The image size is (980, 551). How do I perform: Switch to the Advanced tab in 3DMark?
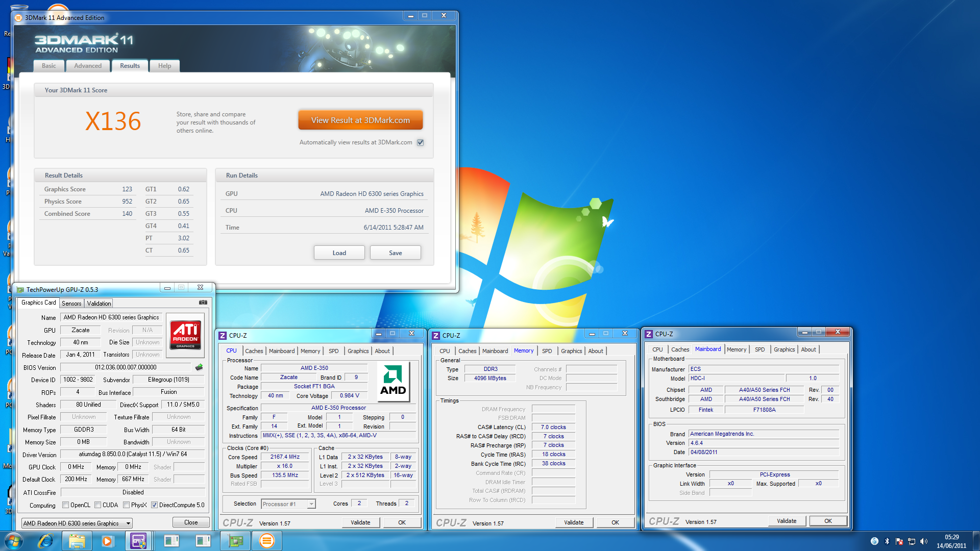[88, 66]
